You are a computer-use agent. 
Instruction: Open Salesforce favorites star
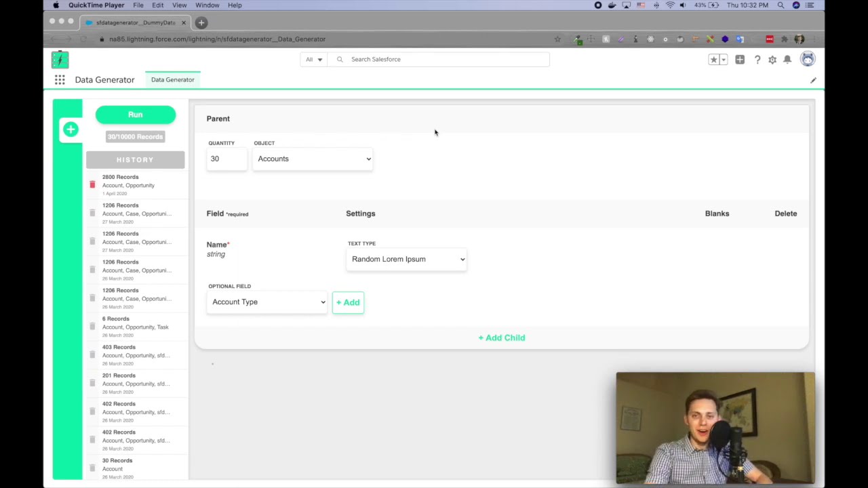(x=713, y=60)
